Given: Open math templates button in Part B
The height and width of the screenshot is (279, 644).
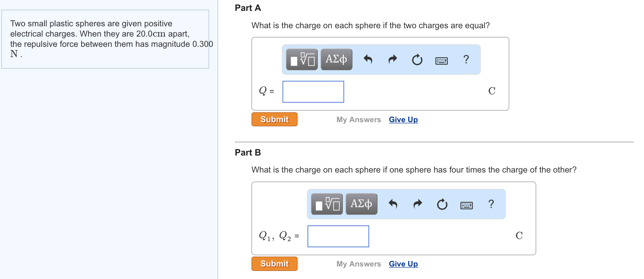Looking at the screenshot, I should tap(327, 204).
